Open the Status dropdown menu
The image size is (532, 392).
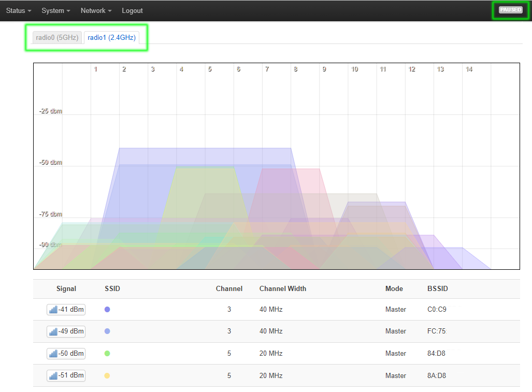pyautogui.click(x=19, y=10)
